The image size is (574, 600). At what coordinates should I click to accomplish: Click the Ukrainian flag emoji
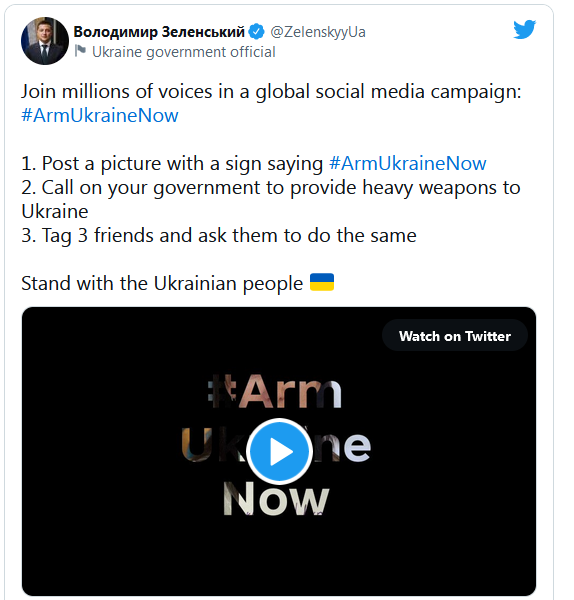(x=322, y=282)
